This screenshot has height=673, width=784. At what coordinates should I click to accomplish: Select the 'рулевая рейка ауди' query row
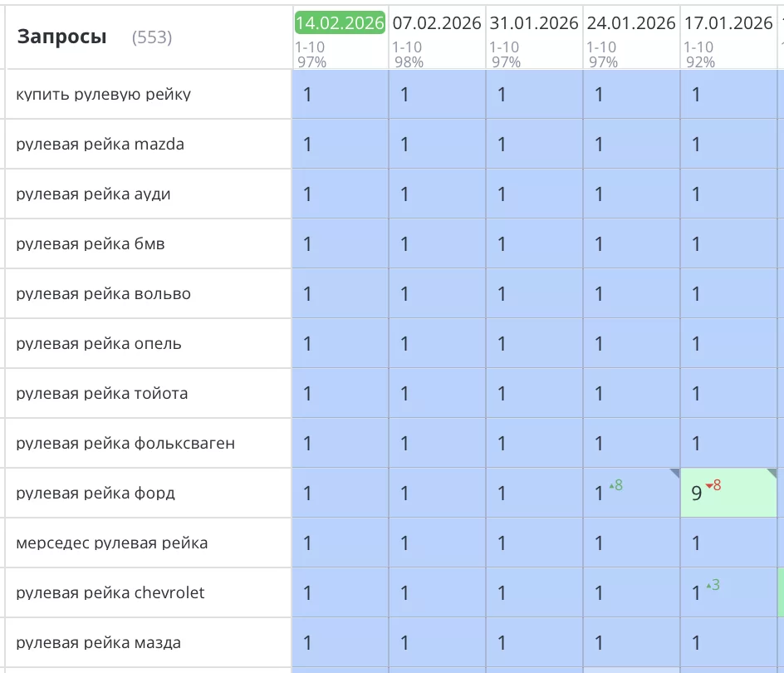[x=93, y=194]
